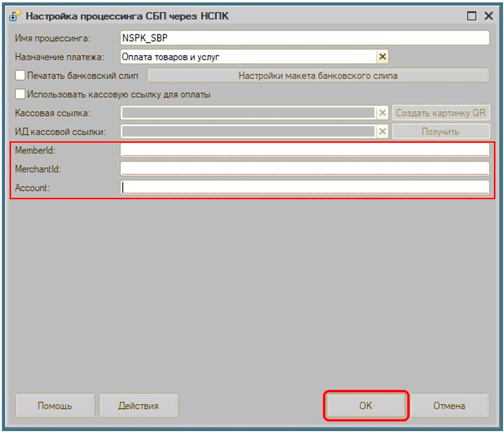
Task: Click the ИД кассовой ссылки label
Action: tap(60, 132)
